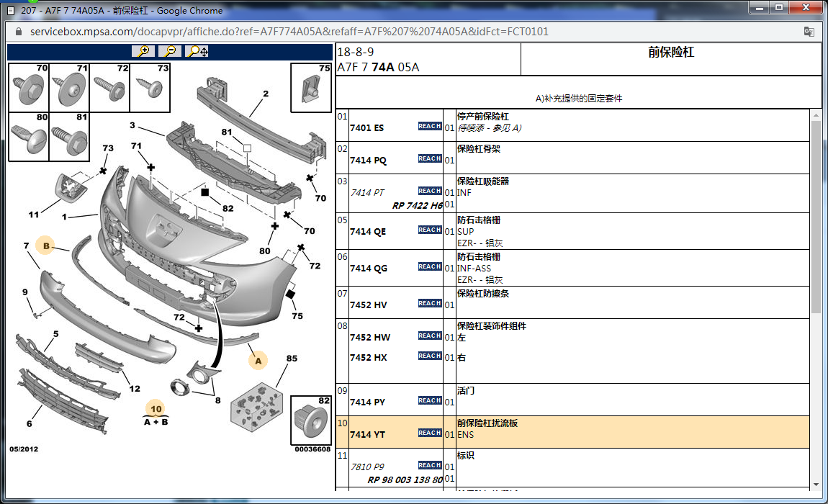This screenshot has width=828, height=504.
Task: Click the REACH badge for part 7401 ES
Action: coord(429,126)
